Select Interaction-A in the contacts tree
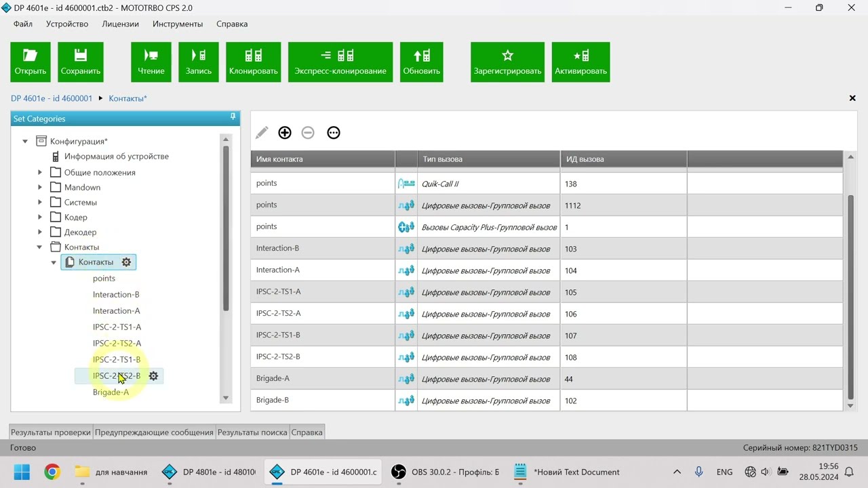The height and width of the screenshot is (488, 868). [x=117, y=311]
